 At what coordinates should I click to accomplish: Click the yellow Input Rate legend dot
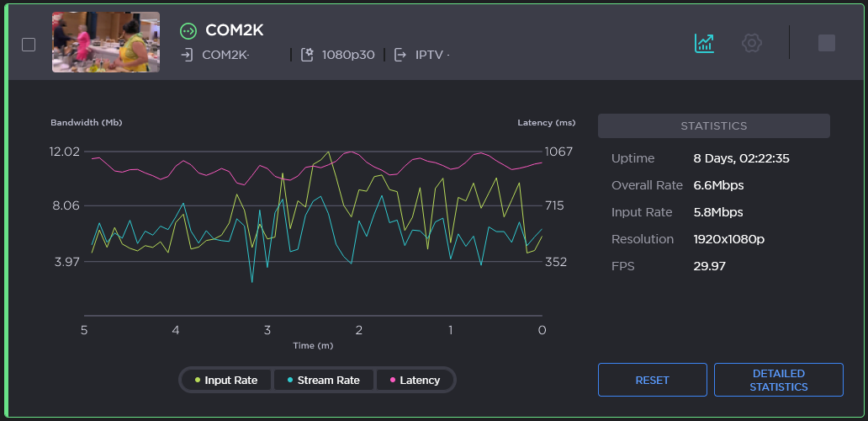coord(198,380)
